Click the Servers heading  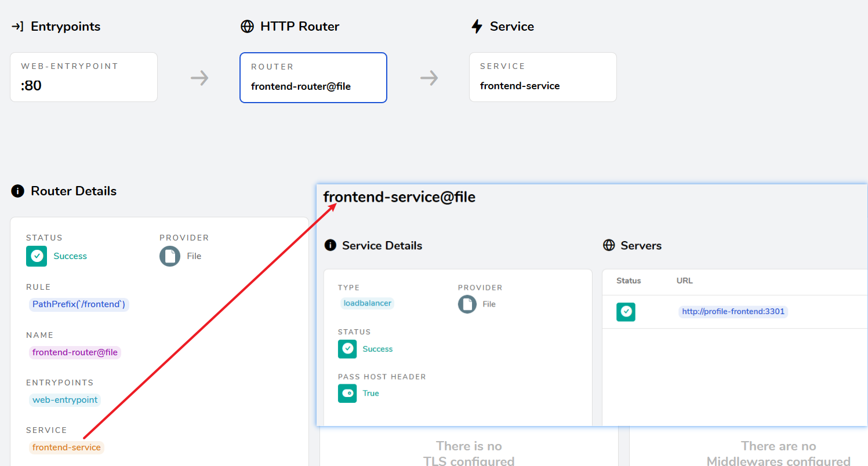(641, 246)
